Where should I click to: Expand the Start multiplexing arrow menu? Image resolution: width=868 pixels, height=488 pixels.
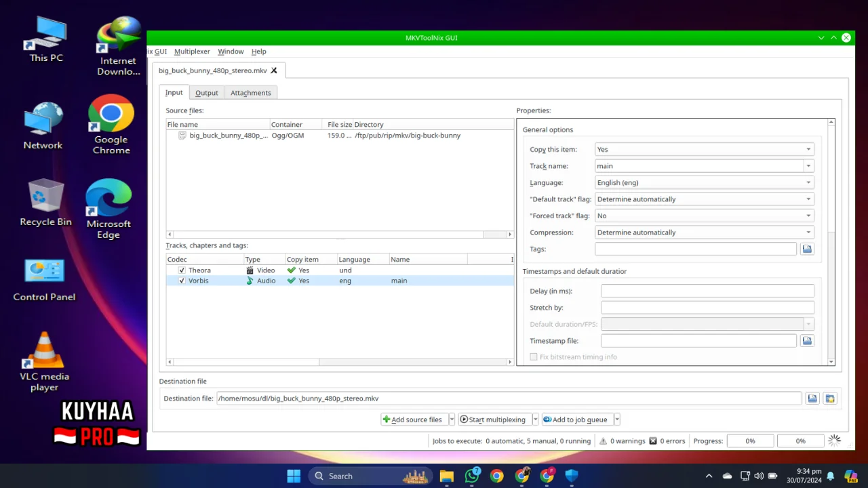tap(535, 420)
